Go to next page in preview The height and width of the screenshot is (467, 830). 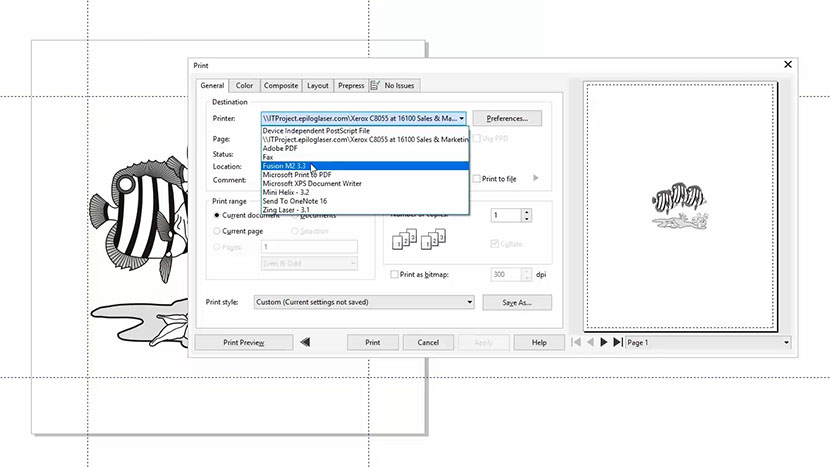point(603,342)
